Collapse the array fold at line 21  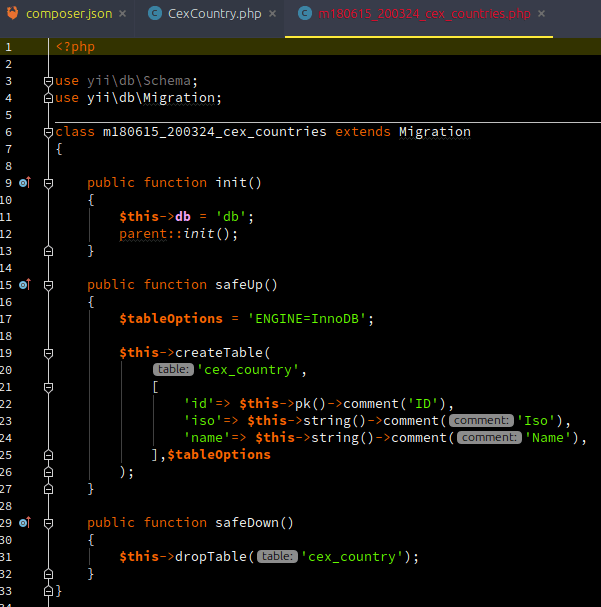pyautogui.click(x=48, y=388)
